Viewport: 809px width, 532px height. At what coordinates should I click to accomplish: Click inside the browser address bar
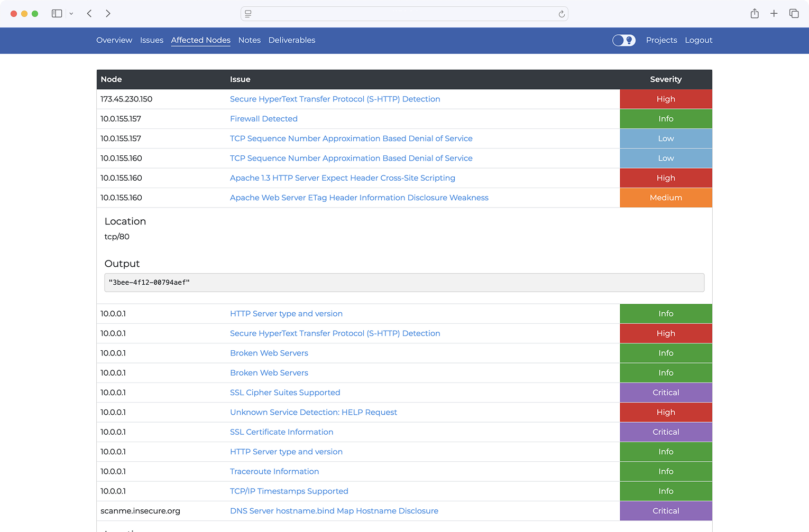click(404, 14)
